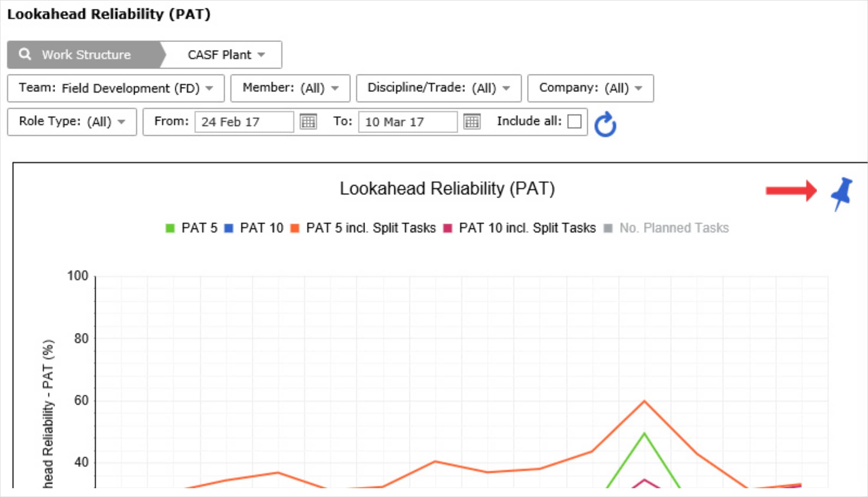Open the Role Type filter dropdown

72,122
